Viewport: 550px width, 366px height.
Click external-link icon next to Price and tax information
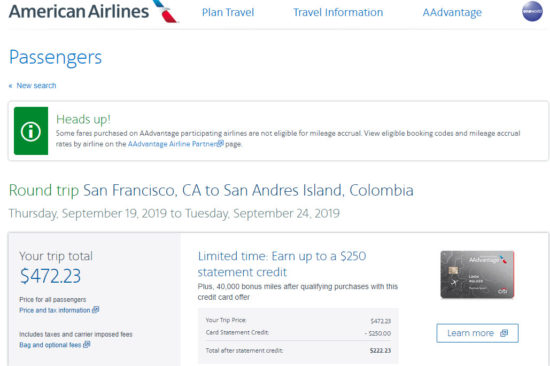[x=95, y=310]
